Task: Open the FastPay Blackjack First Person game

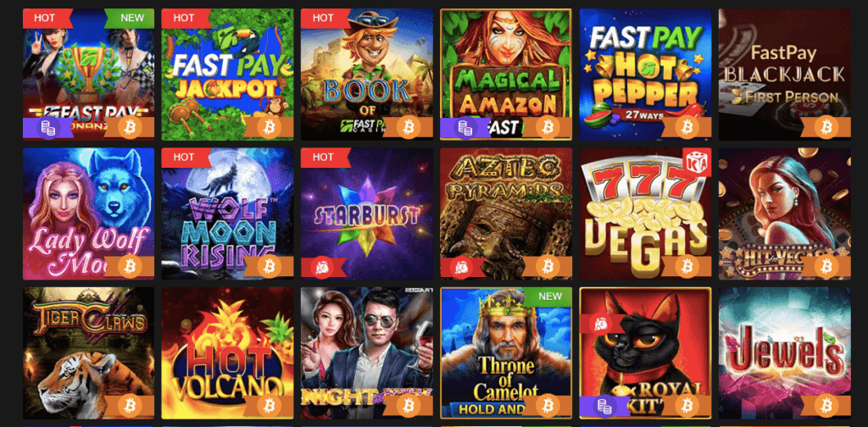Action: click(785, 74)
